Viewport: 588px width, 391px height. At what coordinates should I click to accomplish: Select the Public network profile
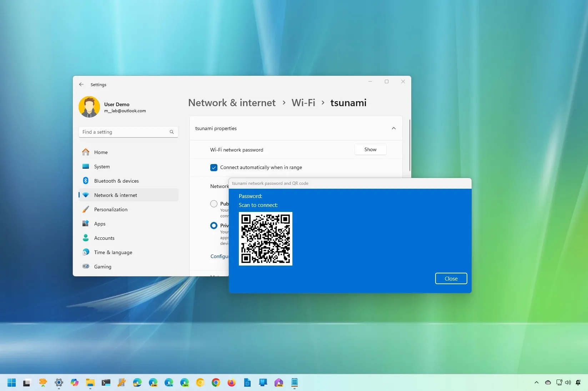[x=213, y=204]
